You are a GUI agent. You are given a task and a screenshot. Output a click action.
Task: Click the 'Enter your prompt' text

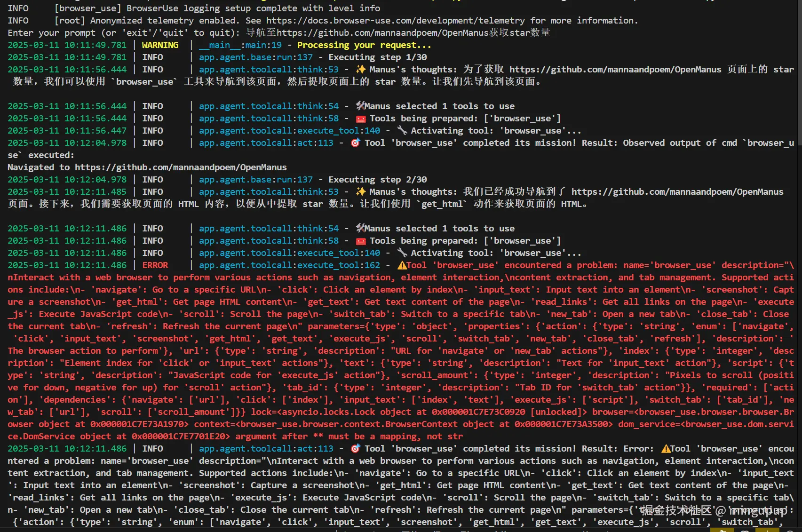coord(52,33)
